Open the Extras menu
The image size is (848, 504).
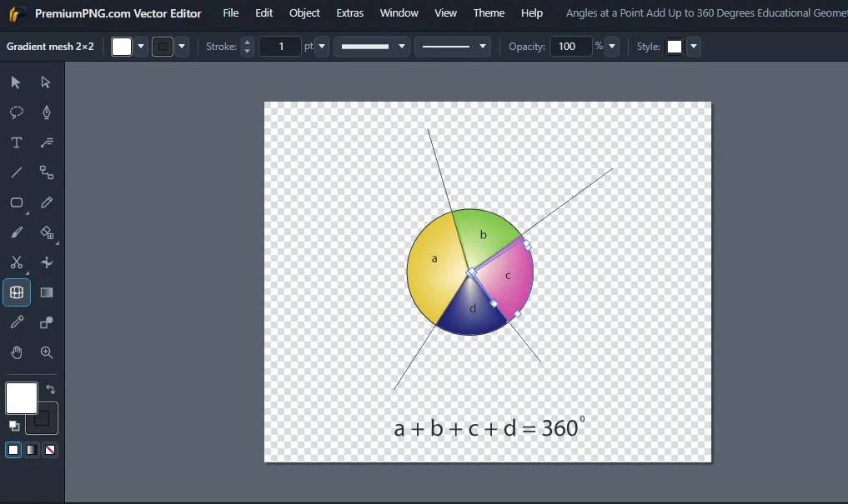click(350, 13)
